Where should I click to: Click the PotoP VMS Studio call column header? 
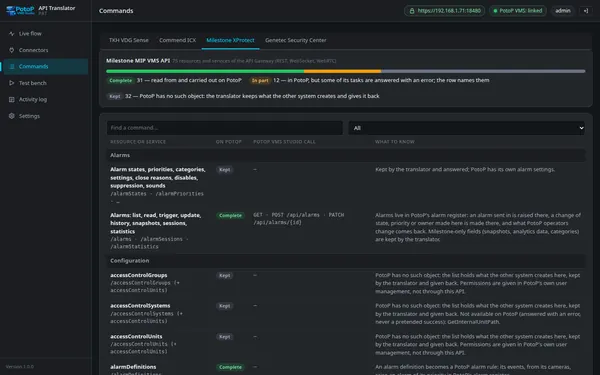click(284, 142)
